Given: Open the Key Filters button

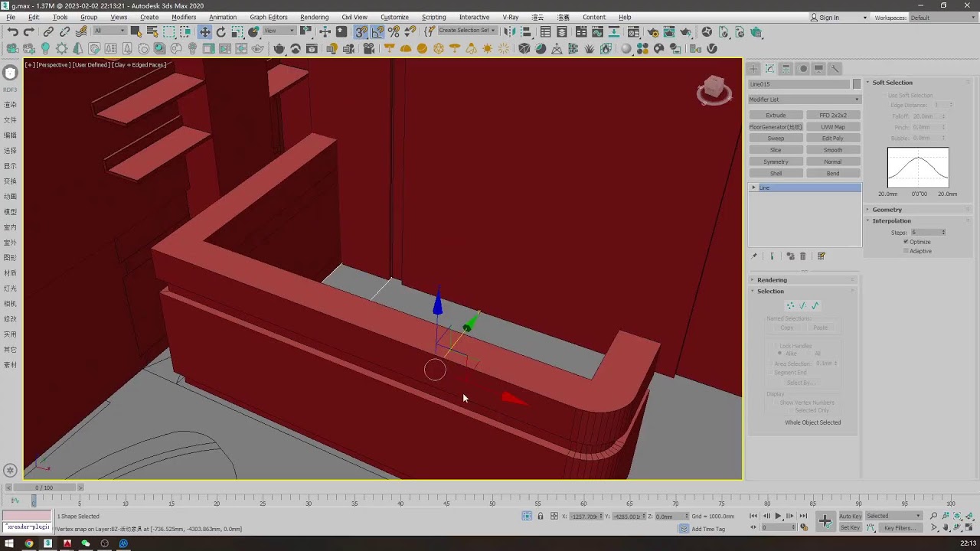Looking at the screenshot, I should pos(899,528).
